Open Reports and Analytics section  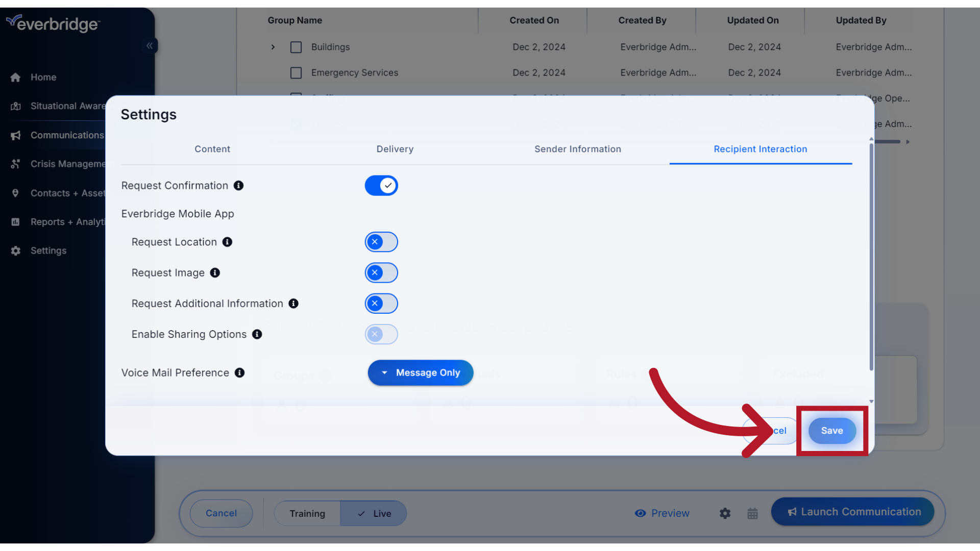point(67,221)
